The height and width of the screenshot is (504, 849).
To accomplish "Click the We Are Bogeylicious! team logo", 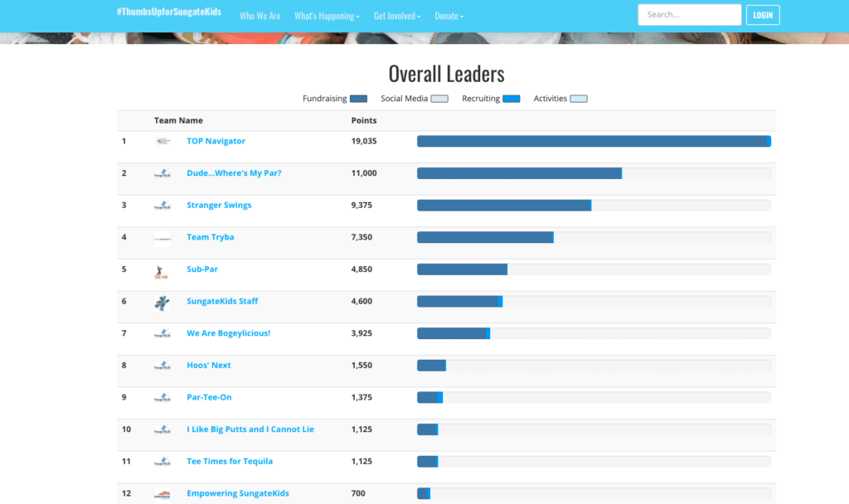I will (163, 333).
